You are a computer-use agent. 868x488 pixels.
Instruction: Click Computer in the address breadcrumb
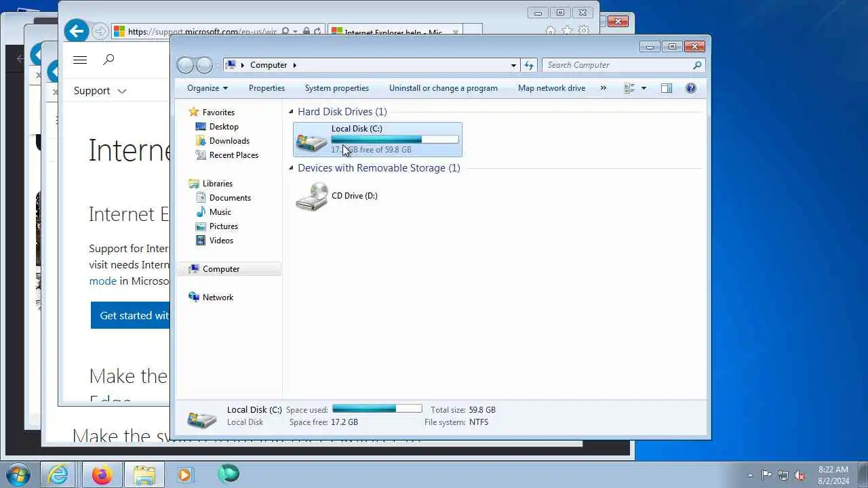[269, 65]
